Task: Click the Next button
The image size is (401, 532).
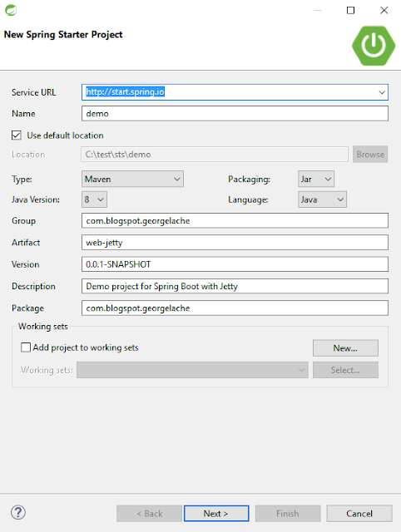Action: 216,514
